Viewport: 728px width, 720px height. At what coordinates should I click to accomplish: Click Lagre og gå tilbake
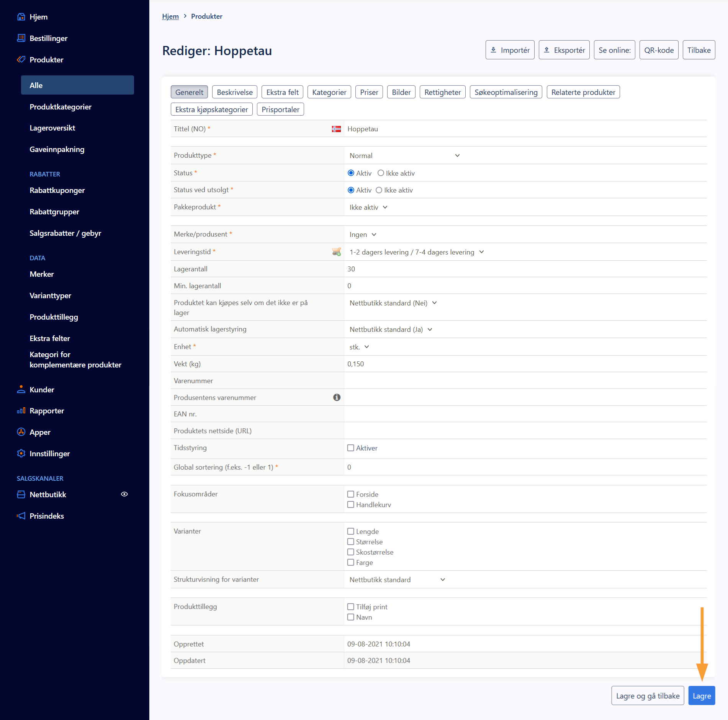pyautogui.click(x=648, y=696)
